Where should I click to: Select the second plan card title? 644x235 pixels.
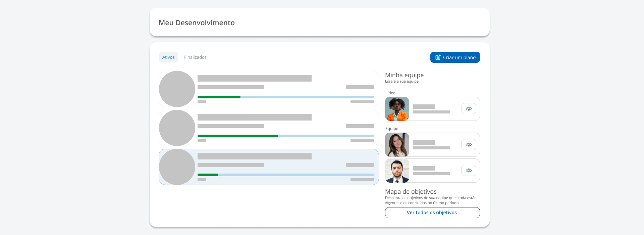[254, 117]
